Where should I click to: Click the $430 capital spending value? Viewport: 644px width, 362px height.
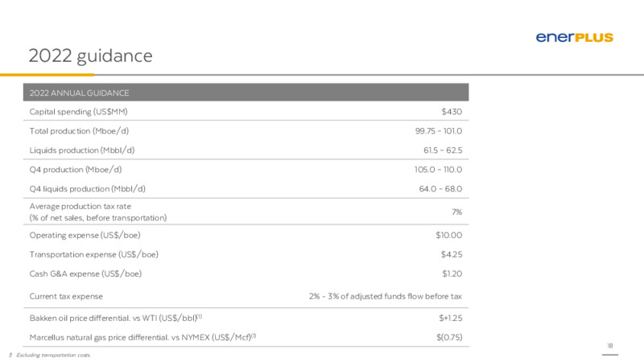pyautogui.click(x=452, y=112)
